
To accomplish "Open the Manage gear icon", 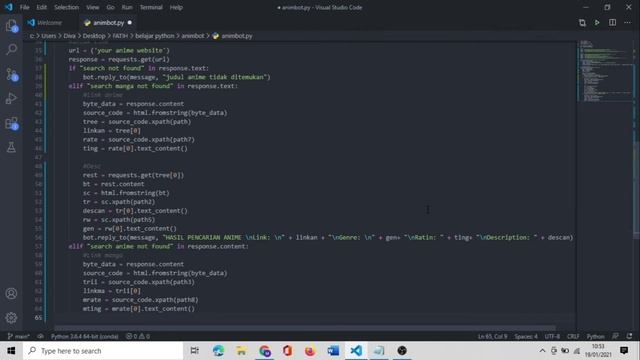I will (11, 318).
